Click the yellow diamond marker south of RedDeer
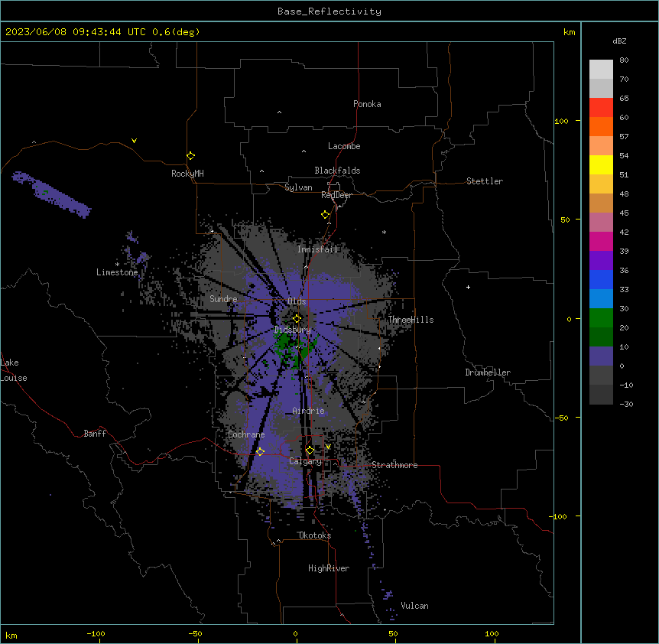This screenshot has width=659, height=644. [326, 215]
